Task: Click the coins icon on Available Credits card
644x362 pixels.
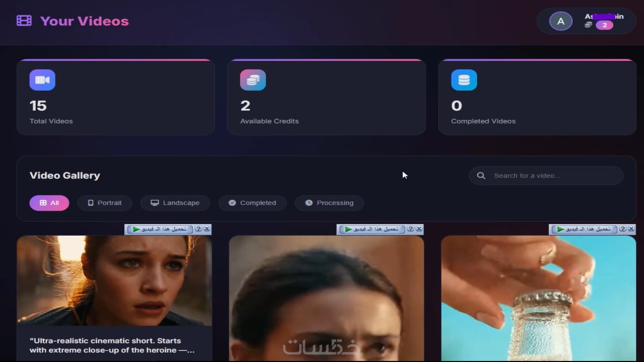Action: pos(253,80)
